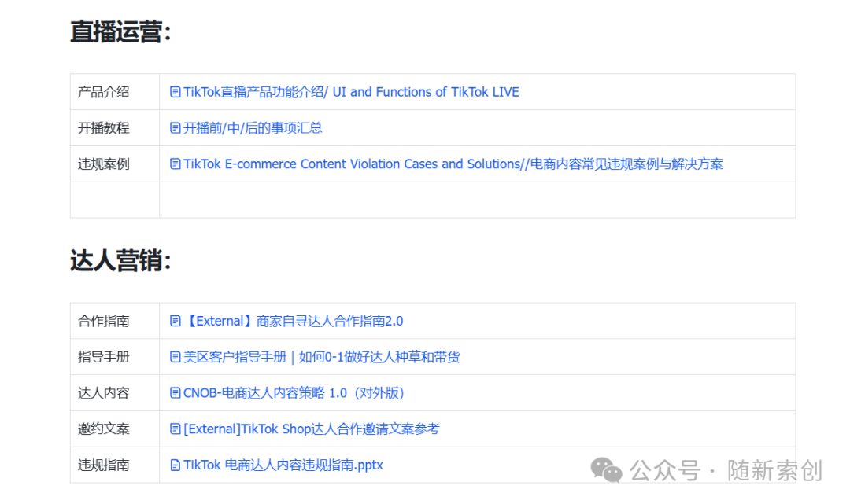Click document icon beside 商家自寻达人合作指南2.0
Viewport: 850px width, 504px height.
pyautogui.click(x=175, y=321)
